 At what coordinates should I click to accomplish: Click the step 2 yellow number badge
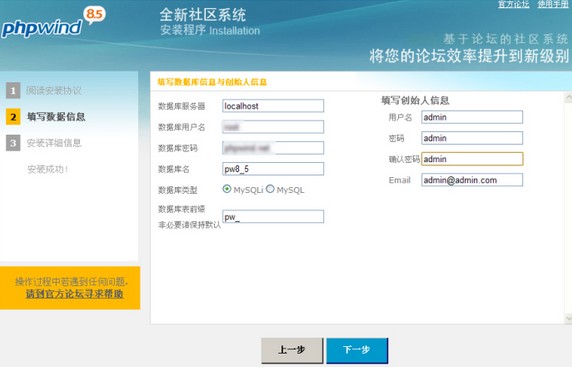click(x=13, y=117)
